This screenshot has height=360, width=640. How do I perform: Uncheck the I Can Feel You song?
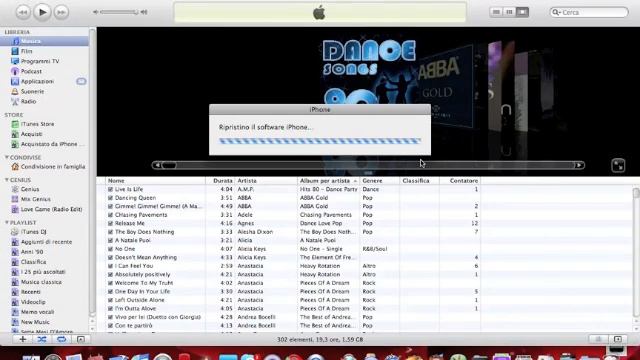click(110, 266)
